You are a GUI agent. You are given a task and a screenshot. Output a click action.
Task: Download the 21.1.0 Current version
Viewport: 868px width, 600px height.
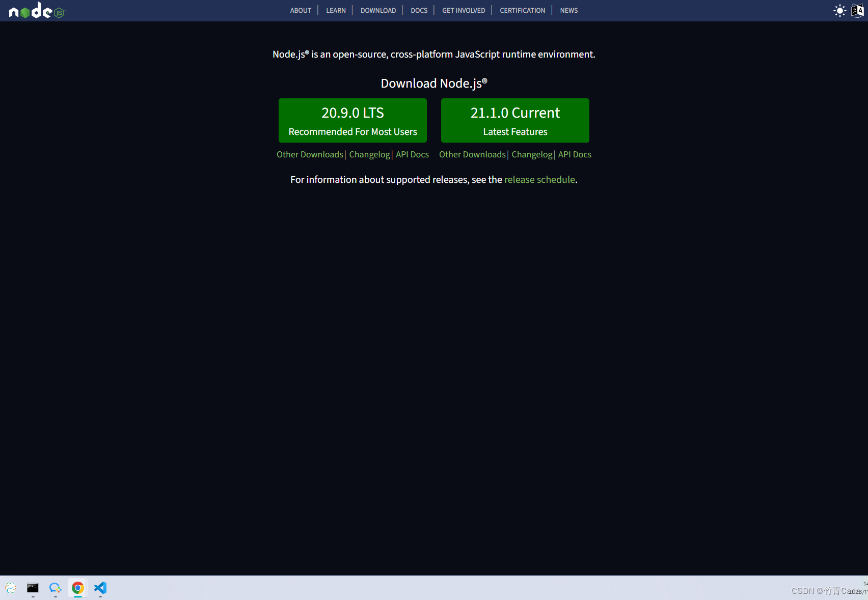point(515,120)
